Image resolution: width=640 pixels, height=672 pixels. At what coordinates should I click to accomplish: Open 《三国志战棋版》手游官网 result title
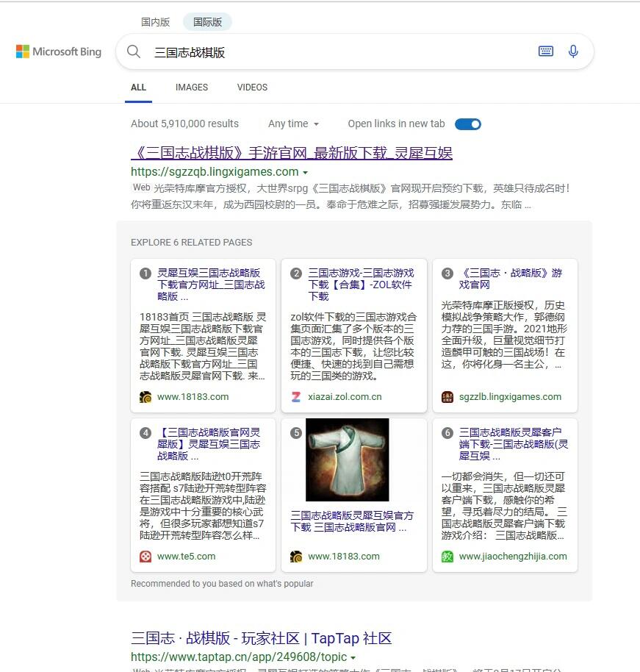point(292,153)
